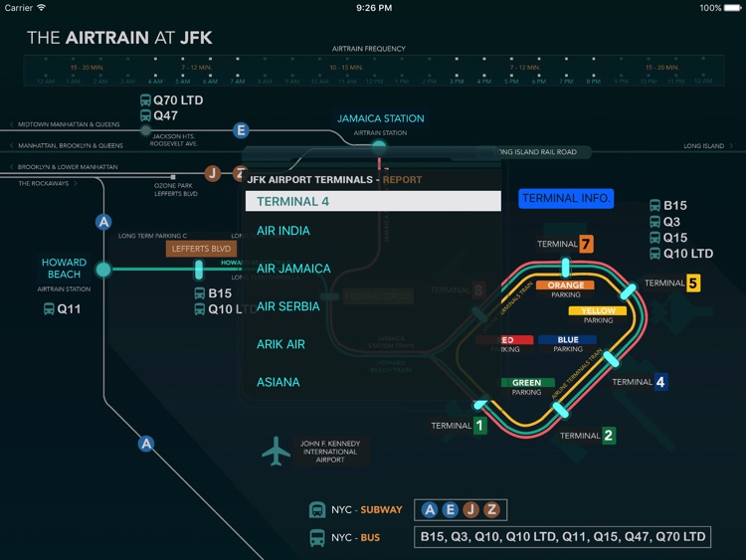Tap the LONG ISLAND RAIL ROAD label
This screenshot has width=746, height=560.
tap(535, 152)
